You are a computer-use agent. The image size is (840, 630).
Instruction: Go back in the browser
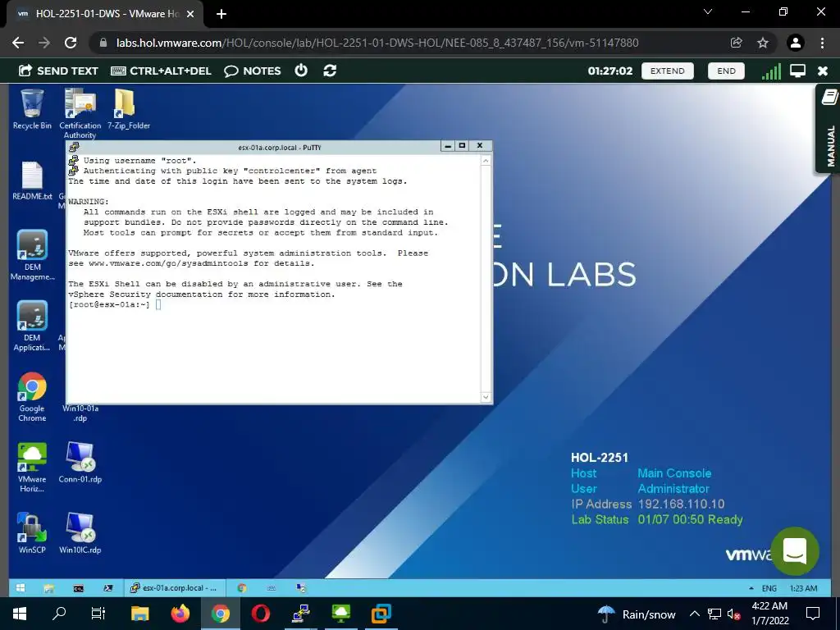pos(18,43)
